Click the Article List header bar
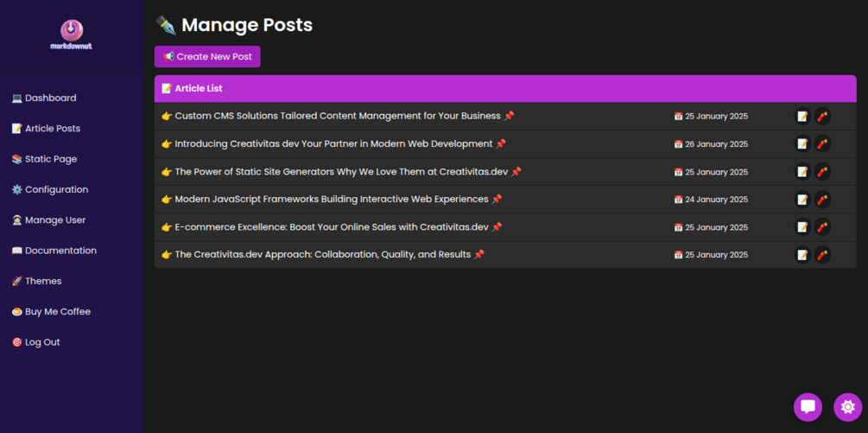This screenshot has height=433, width=868. coord(505,88)
